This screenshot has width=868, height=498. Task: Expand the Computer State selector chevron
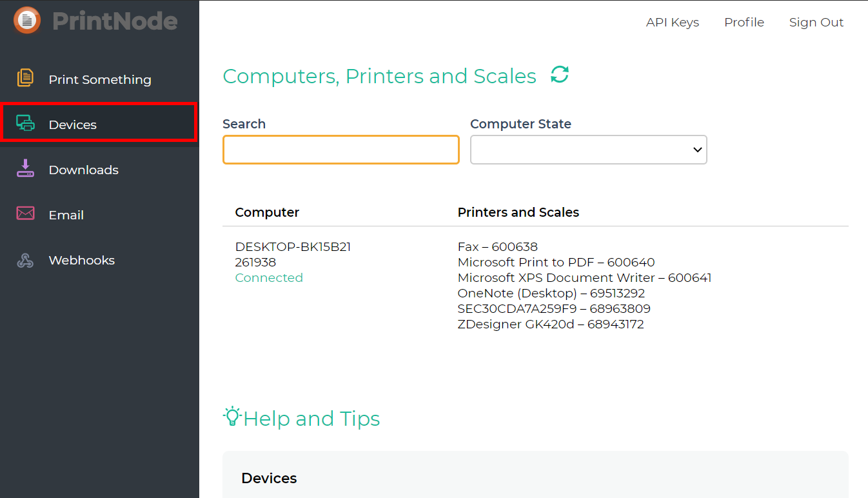(x=696, y=149)
